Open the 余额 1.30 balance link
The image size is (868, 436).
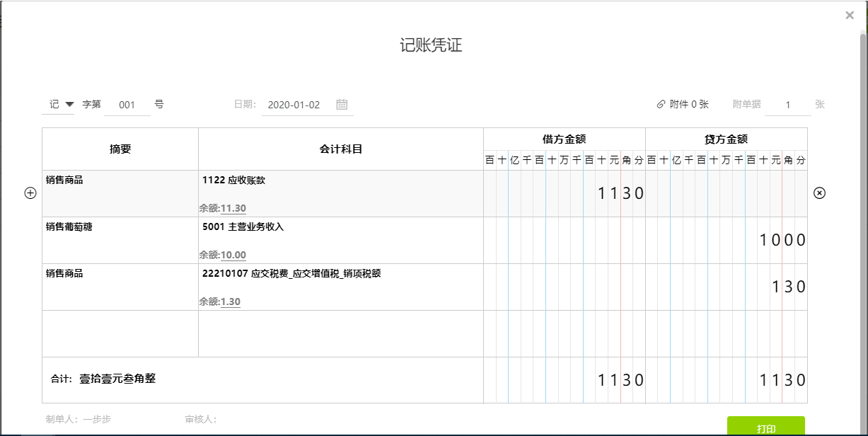tap(230, 302)
